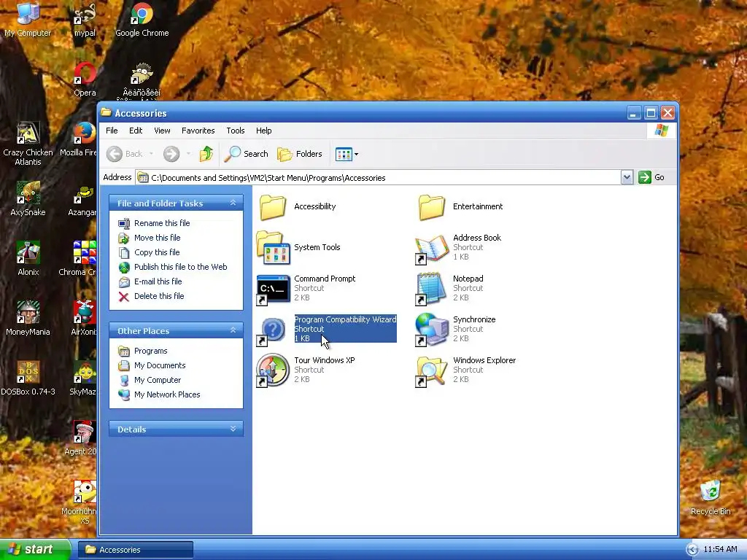The width and height of the screenshot is (747, 560).
Task: Click Move this file
Action: [149, 238]
